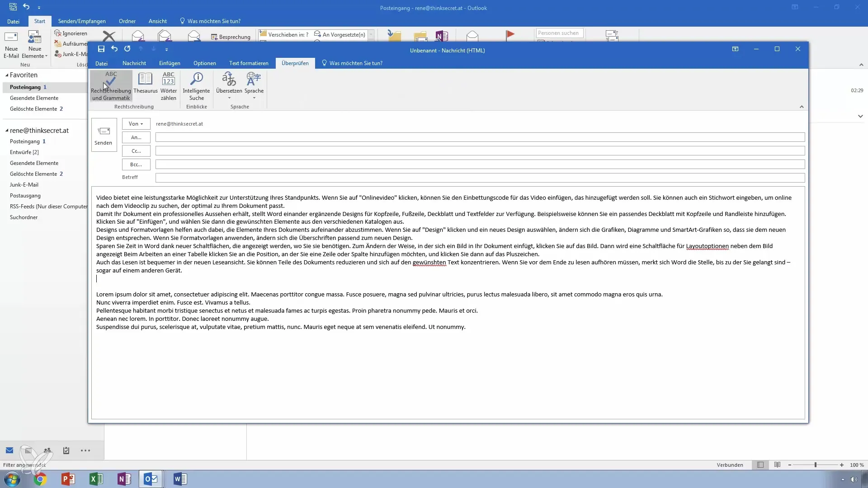Screen dimensions: 868x488
Task: Open the message Datei tab
Action: coord(101,63)
